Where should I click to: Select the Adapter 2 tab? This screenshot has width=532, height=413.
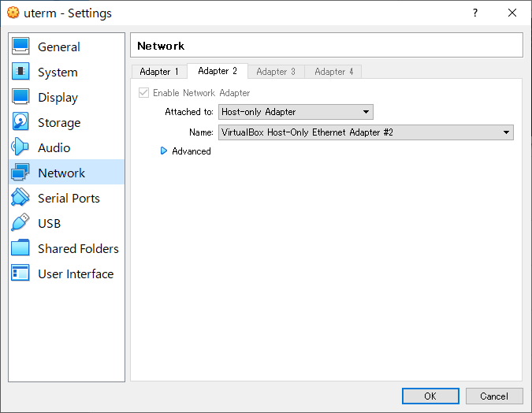(218, 71)
